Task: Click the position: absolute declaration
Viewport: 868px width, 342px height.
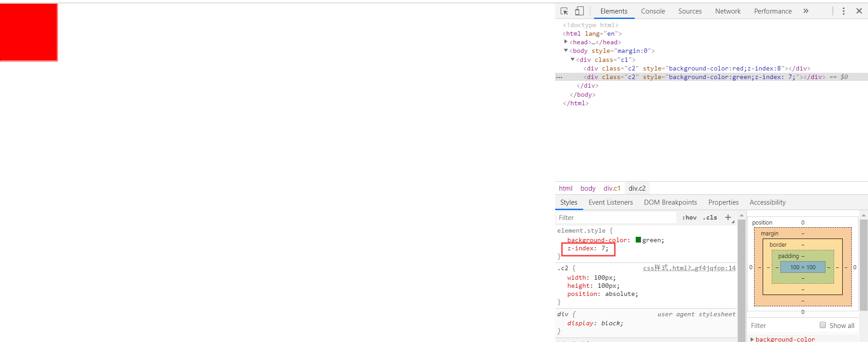Action: 603,294
